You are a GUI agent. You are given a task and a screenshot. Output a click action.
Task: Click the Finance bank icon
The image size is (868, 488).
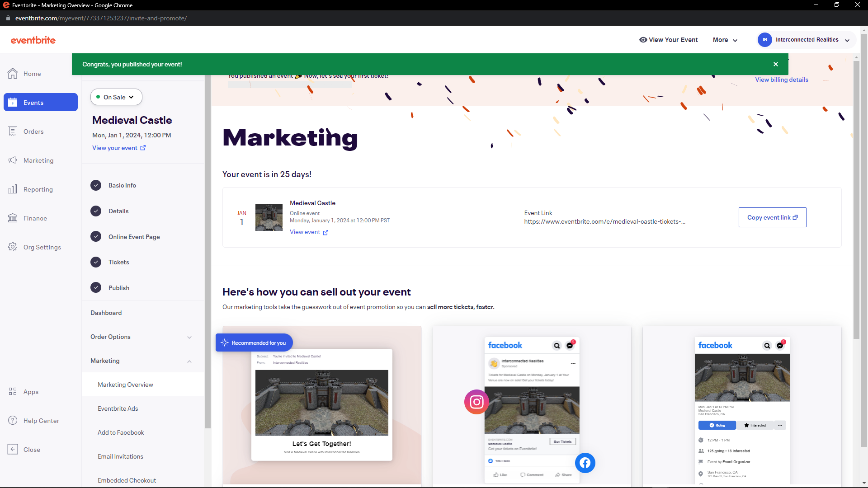[x=13, y=218]
